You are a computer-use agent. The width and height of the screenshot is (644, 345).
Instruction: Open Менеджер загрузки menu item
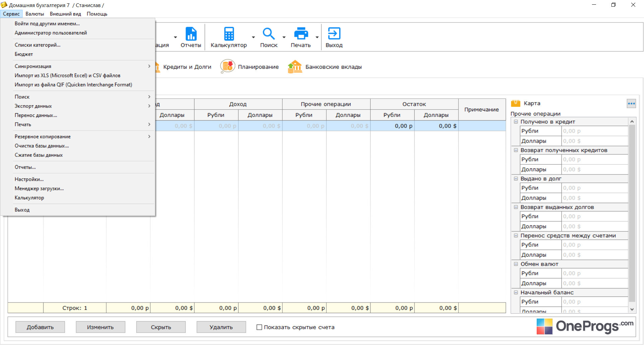[78, 189]
